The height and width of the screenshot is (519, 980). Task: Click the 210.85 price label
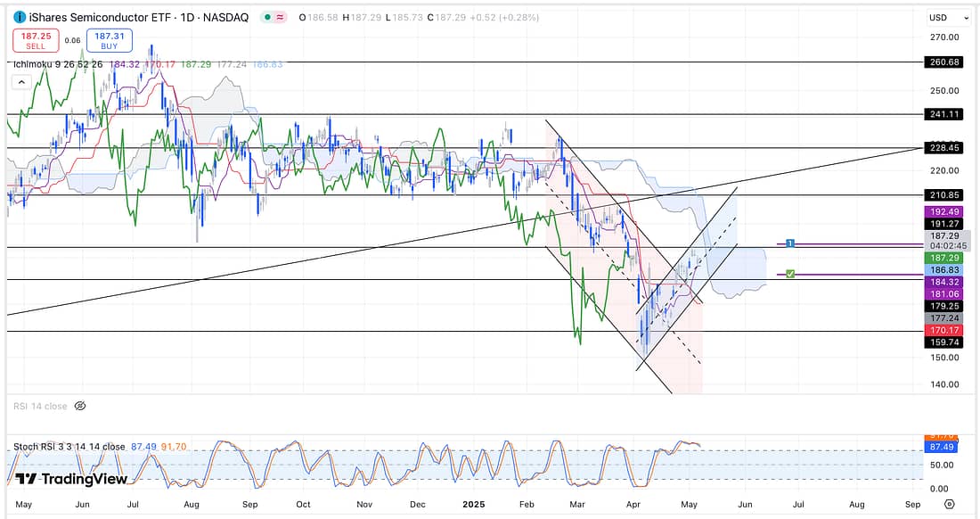(x=945, y=195)
